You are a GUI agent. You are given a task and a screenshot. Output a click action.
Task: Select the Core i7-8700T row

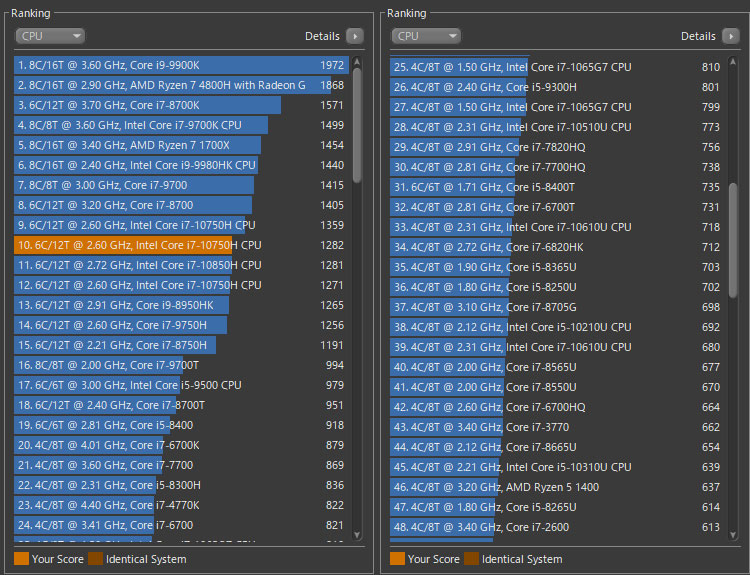[x=182, y=406]
